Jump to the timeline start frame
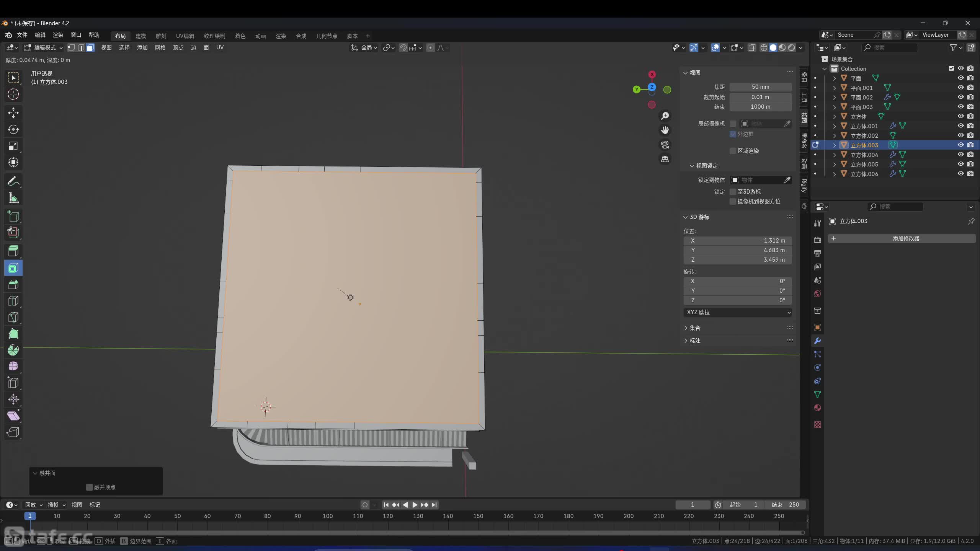This screenshot has width=980, height=551. click(x=386, y=505)
